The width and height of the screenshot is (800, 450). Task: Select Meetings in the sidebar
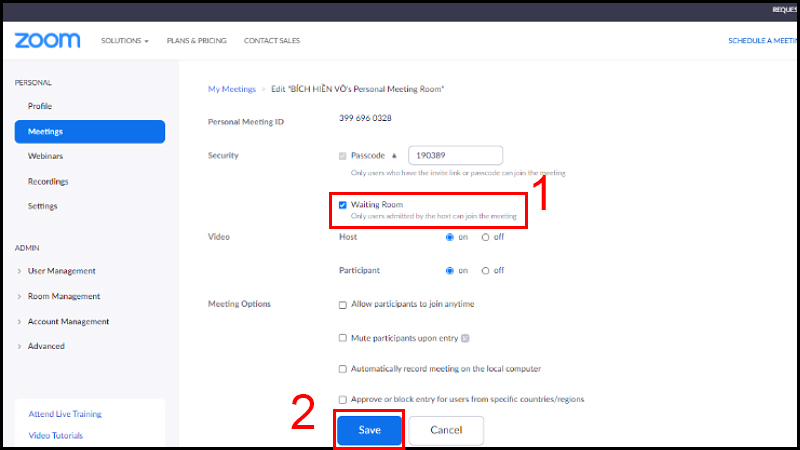(x=90, y=132)
